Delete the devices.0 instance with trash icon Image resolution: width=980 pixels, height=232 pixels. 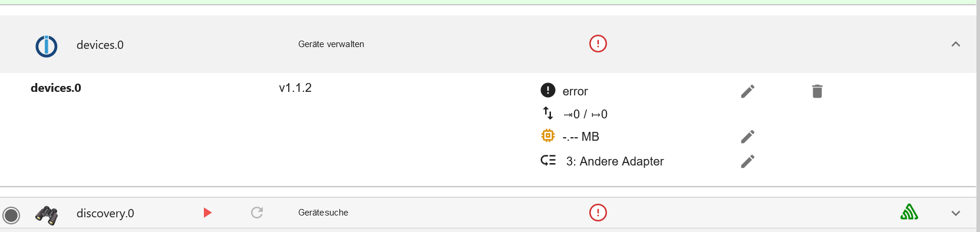(817, 91)
